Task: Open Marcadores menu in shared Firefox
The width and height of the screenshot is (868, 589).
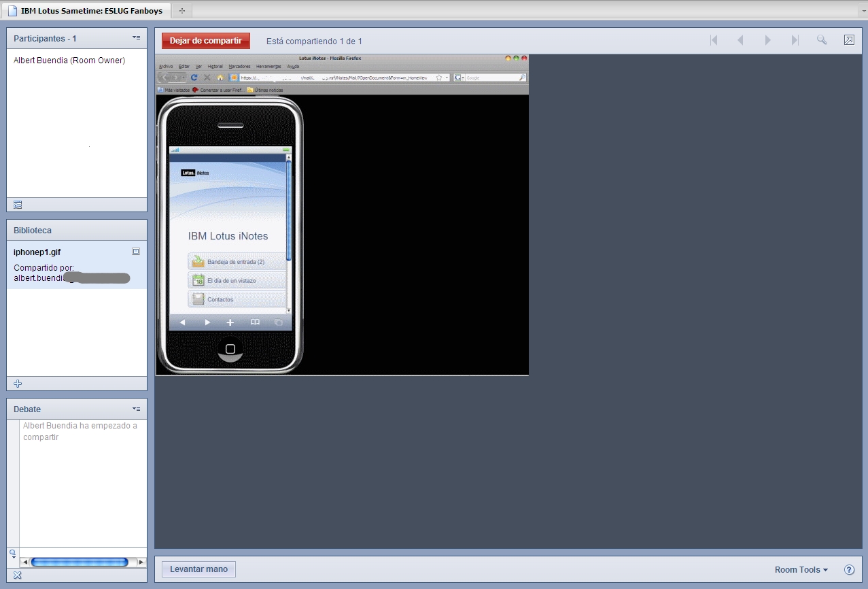Action: (239, 67)
